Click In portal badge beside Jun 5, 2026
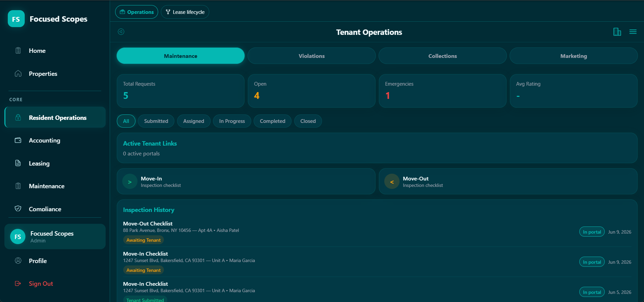The height and width of the screenshot is (302, 644). 592,292
